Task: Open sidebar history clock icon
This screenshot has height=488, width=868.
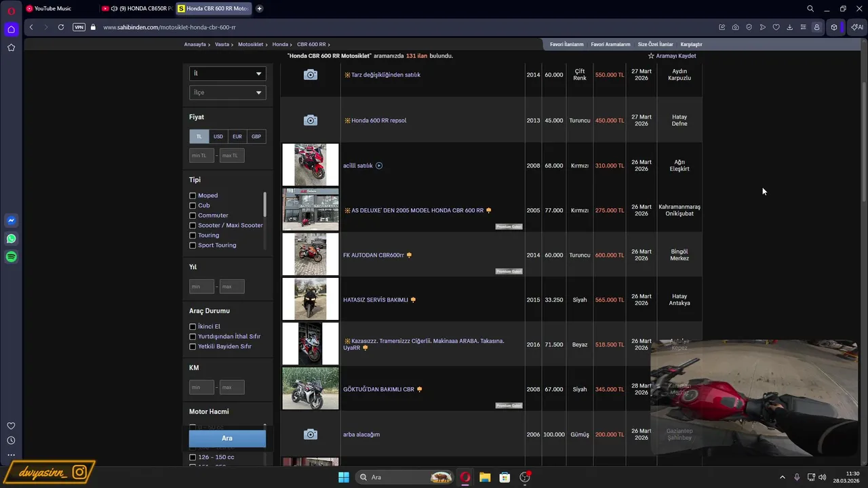Action: pos(11,441)
